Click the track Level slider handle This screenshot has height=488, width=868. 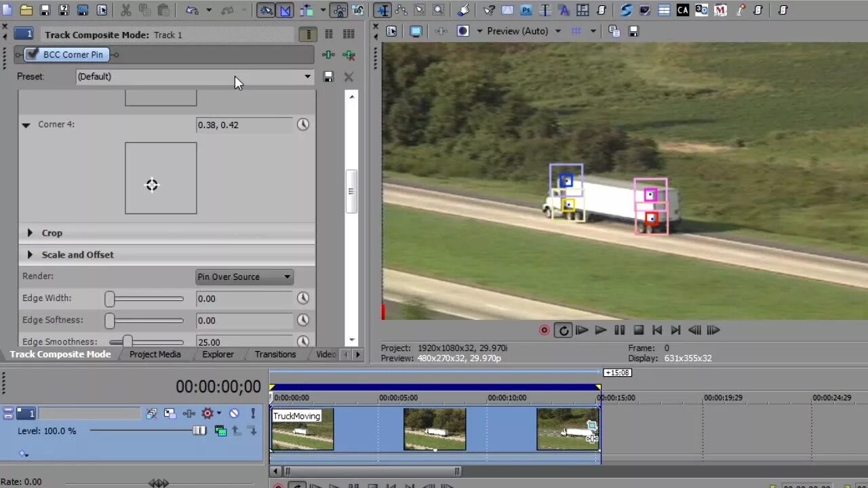pyautogui.click(x=199, y=428)
